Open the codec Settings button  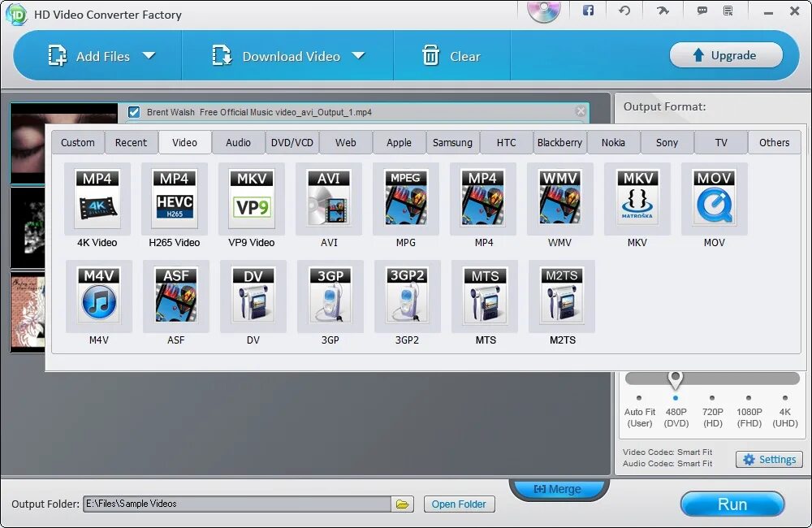tap(770, 460)
